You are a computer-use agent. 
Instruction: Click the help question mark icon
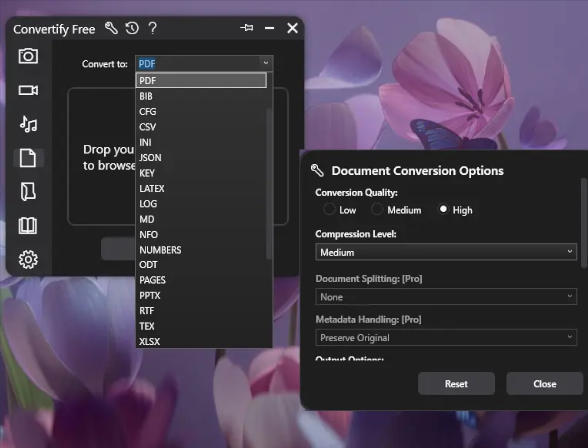point(153,28)
